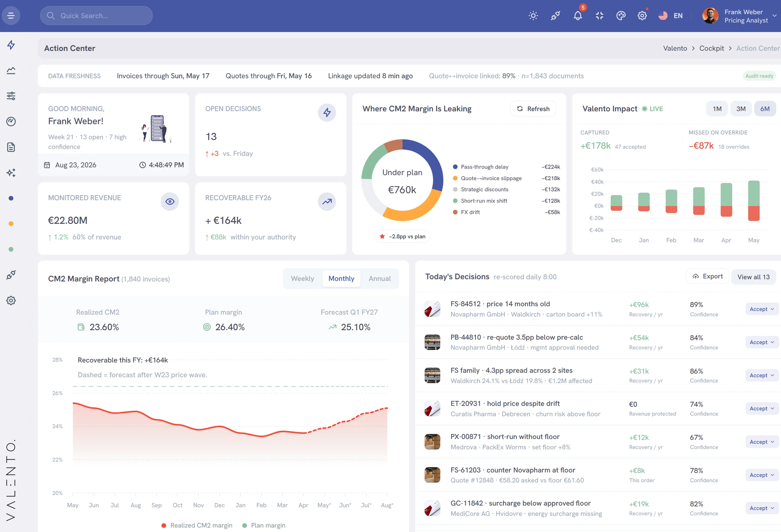Open the header settings gear
781x532 pixels.
[x=642, y=16]
